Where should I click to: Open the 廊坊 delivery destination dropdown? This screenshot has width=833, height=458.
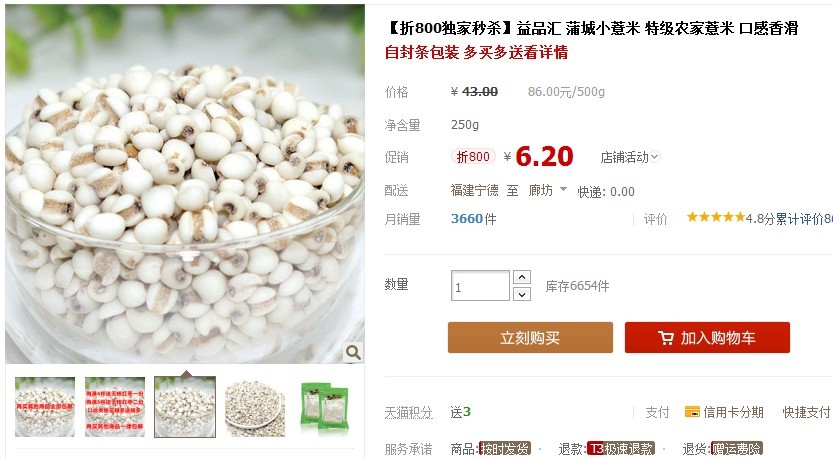[x=548, y=190]
